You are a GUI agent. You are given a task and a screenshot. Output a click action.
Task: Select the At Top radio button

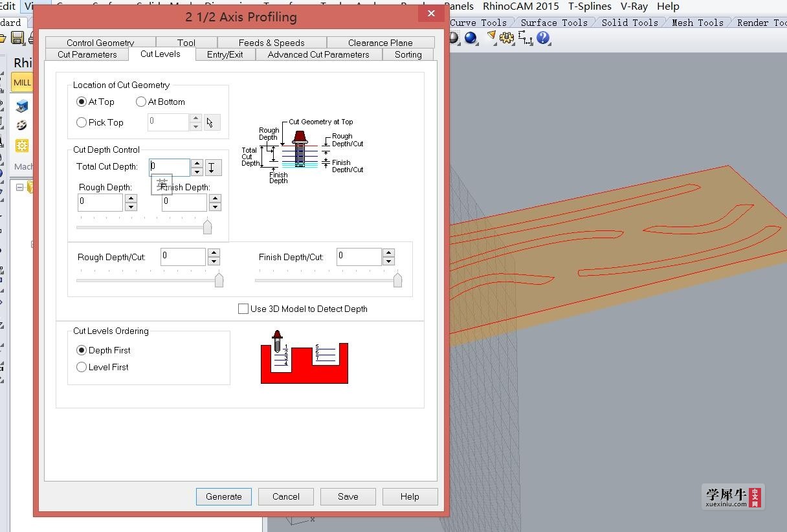click(82, 102)
